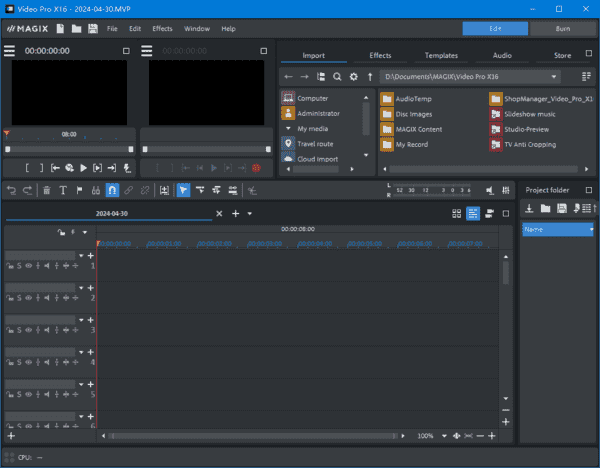Open the Effects menu
This screenshot has width=600, height=468.
click(162, 29)
